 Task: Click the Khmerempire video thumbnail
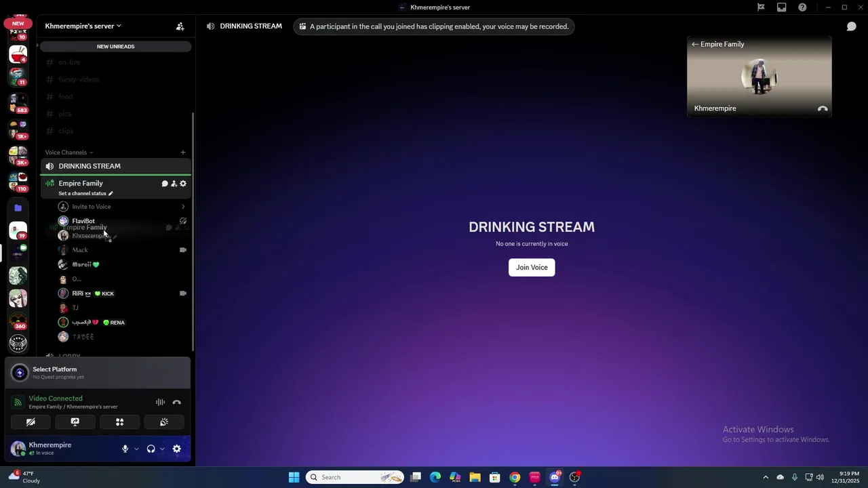click(759, 77)
